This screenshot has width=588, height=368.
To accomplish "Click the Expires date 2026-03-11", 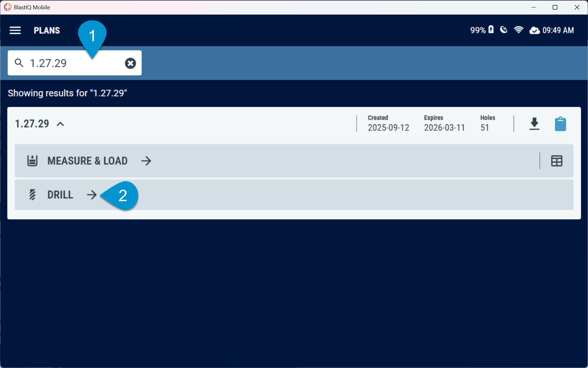I will pyautogui.click(x=444, y=128).
